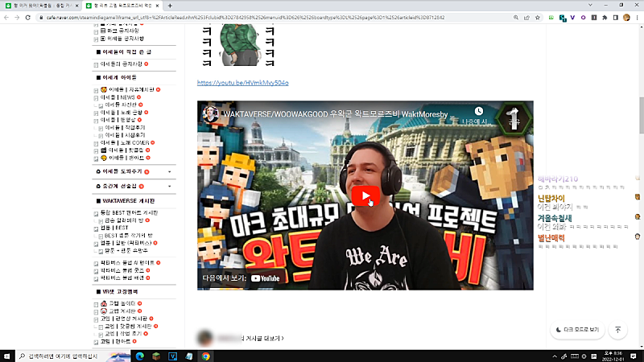This screenshot has height=362, width=644.
Task: Open the 이세돌 | NEWS board
Action: click(118, 97)
